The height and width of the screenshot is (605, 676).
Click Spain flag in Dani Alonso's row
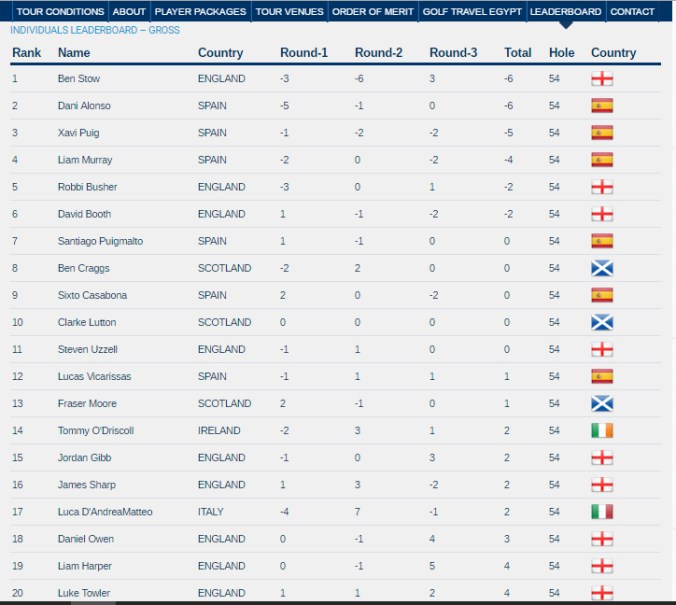point(601,105)
